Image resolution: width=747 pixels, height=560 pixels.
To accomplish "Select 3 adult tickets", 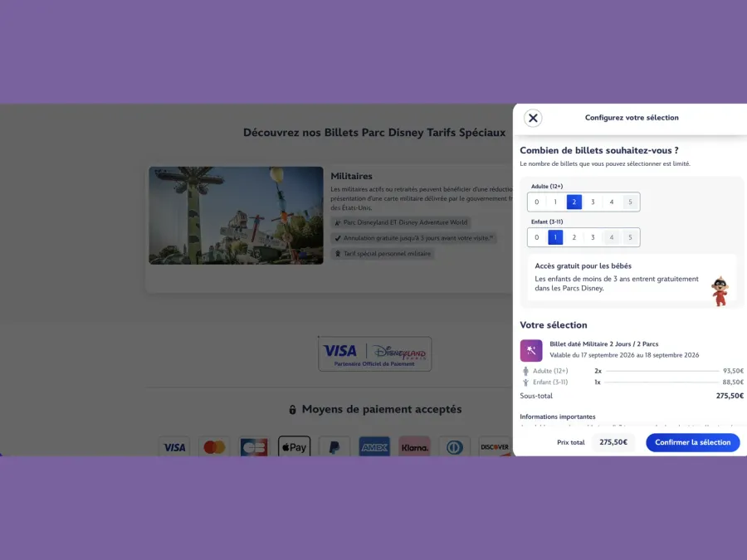I will click(593, 202).
